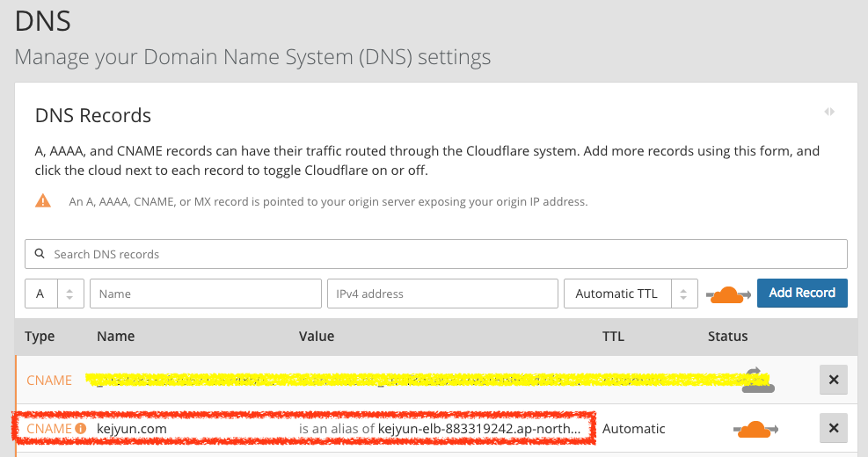868x457 pixels.
Task: Open the record type dropdown showing A
Action: coord(54,294)
